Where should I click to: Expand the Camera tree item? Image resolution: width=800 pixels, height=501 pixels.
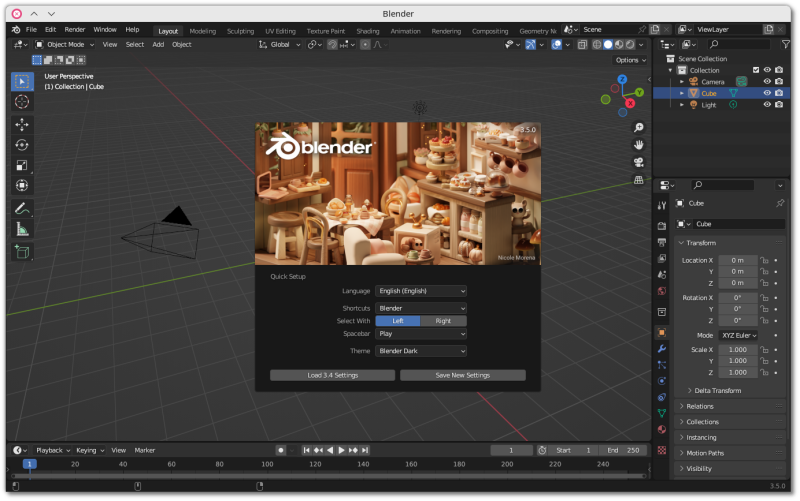(682, 82)
